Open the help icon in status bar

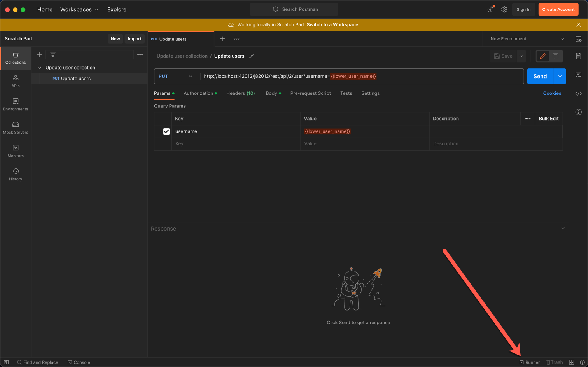(582, 362)
